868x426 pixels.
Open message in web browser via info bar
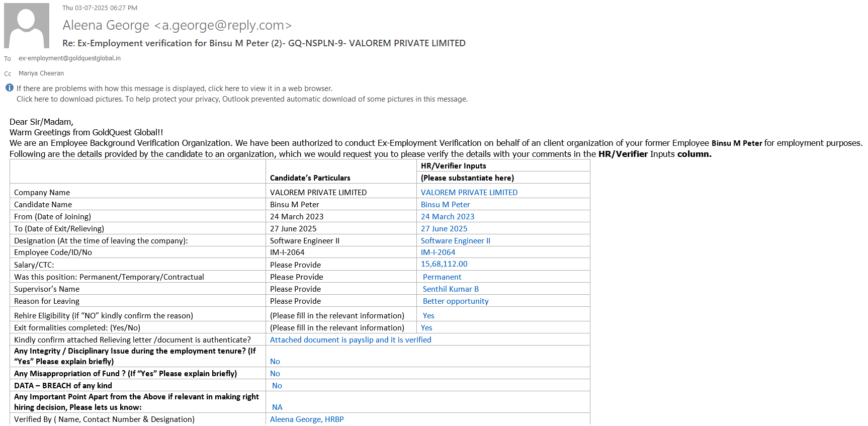click(x=175, y=89)
